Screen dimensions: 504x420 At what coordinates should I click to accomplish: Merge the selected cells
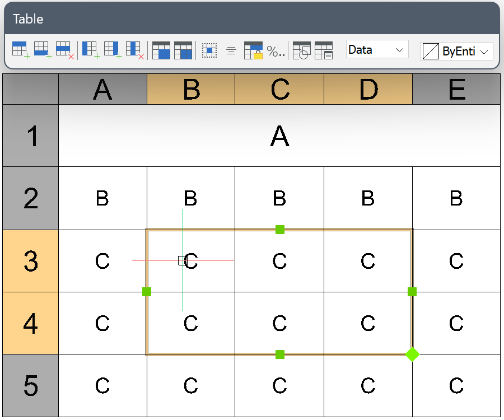[x=161, y=50]
